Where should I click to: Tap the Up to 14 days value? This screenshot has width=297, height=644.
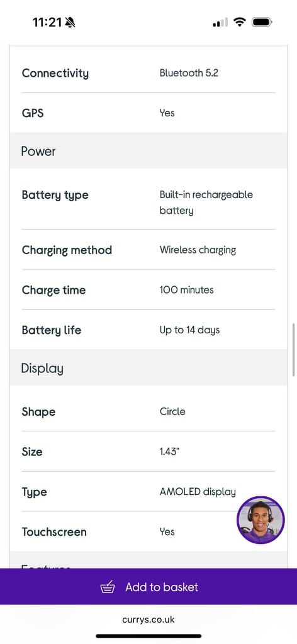(x=189, y=330)
